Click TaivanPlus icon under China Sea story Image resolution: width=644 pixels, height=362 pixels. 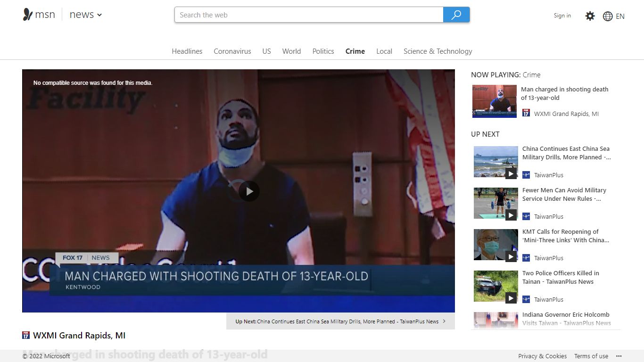(x=526, y=175)
